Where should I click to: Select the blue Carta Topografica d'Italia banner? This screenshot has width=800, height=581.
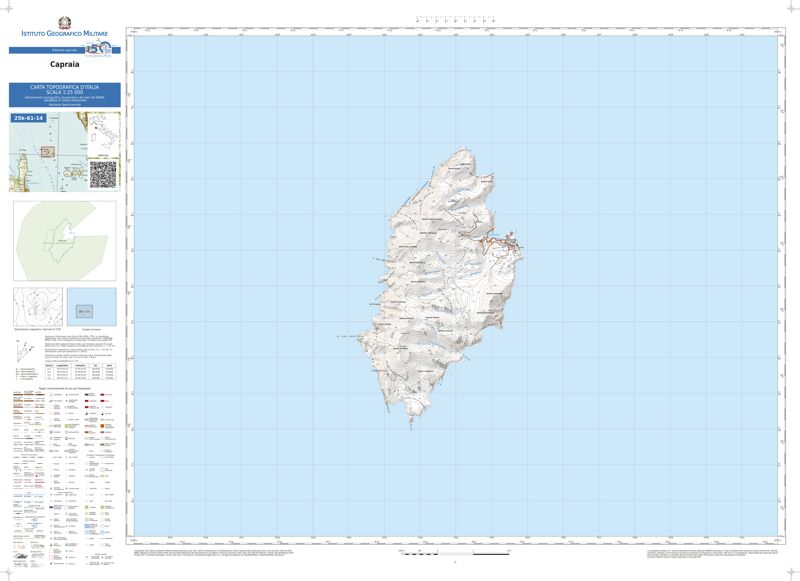pyautogui.click(x=64, y=95)
